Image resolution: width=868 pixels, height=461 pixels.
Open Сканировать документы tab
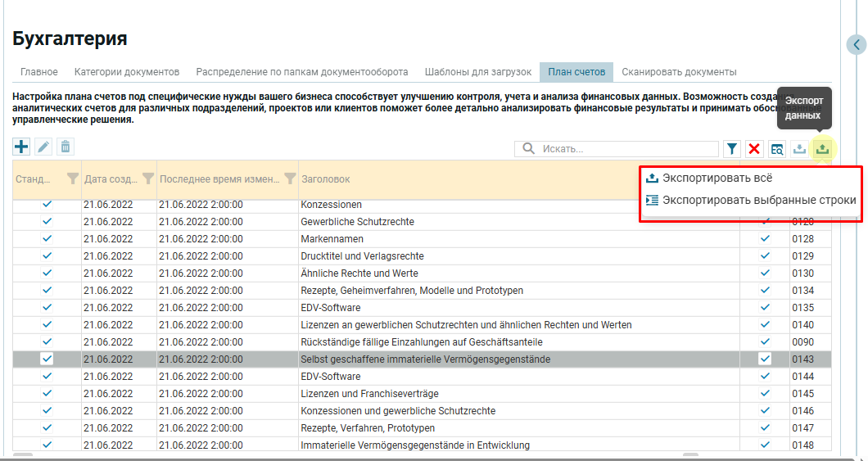click(x=679, y=72)
